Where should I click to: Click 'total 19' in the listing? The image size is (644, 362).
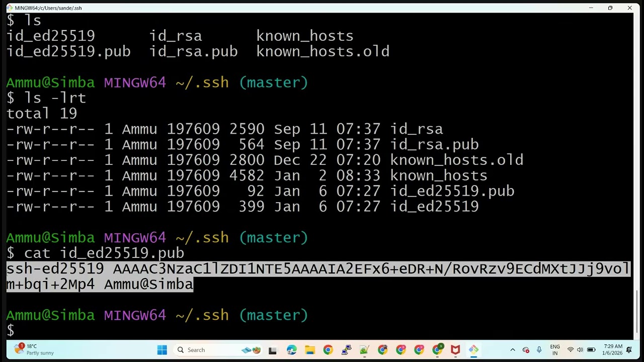tap(42, 114)
